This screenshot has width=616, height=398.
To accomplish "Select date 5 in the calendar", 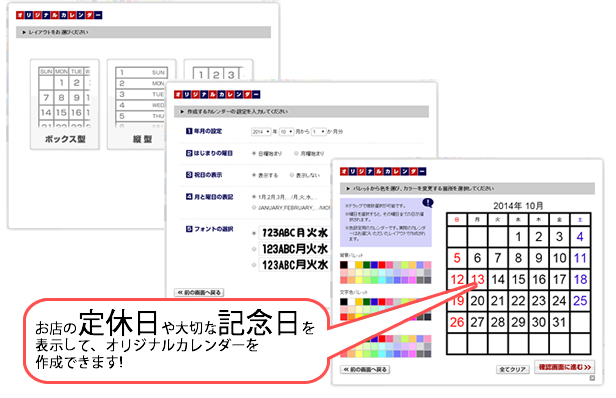I will (x=457, y=258).
